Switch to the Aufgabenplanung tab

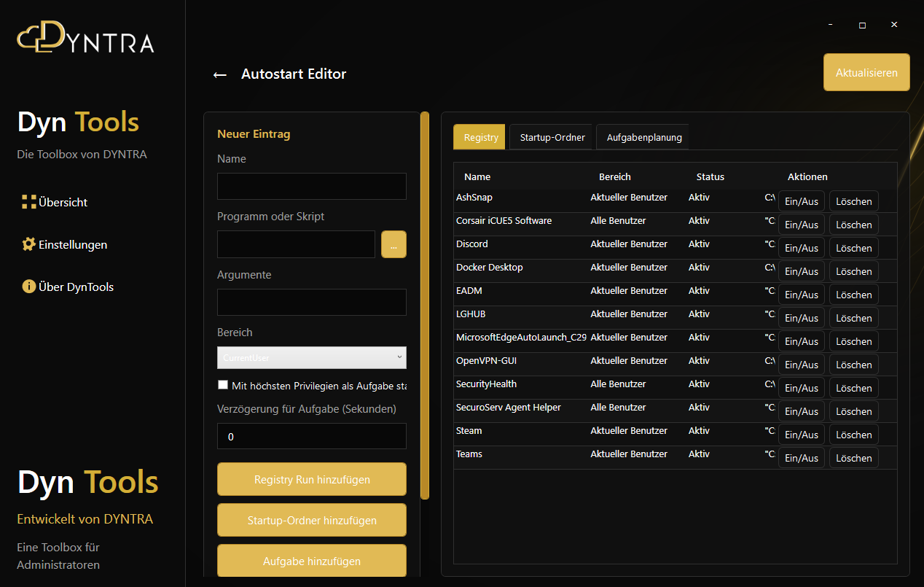click(x=644, y=137)
